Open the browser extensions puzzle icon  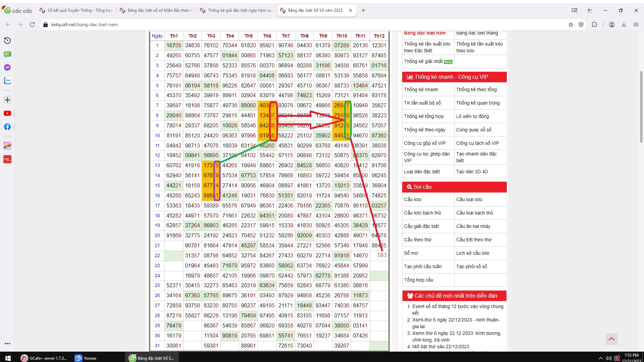click(594, 24)
